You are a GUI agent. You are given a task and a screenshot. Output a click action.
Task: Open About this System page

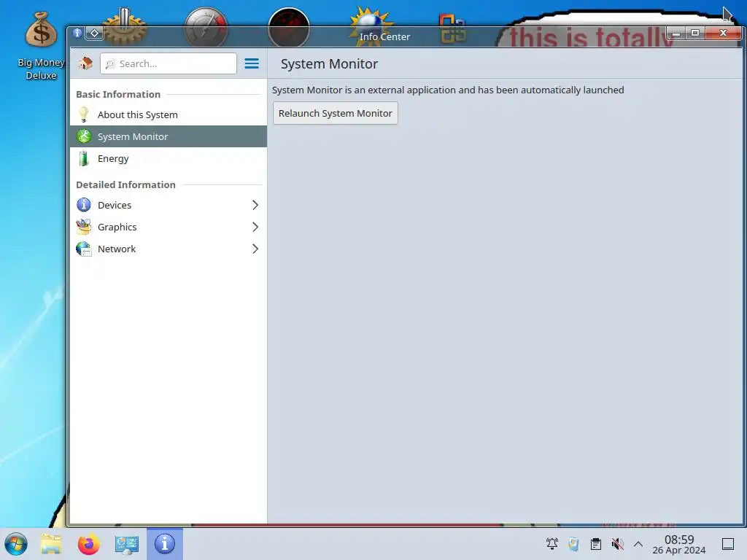coord(169,114)
